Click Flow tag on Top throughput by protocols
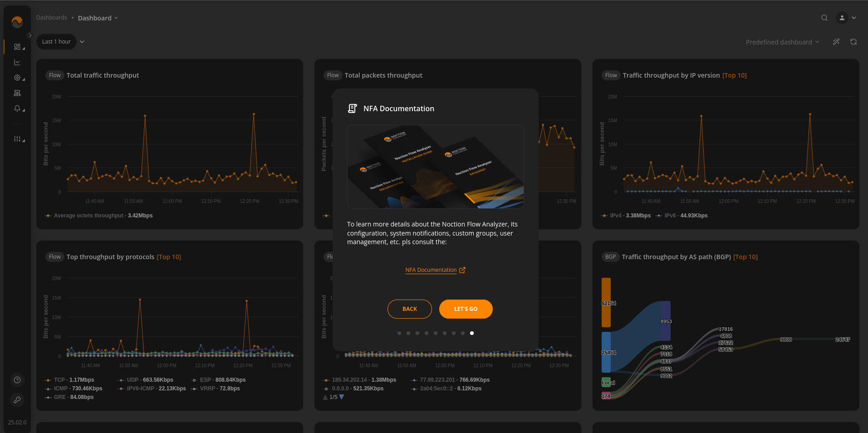 click(54, 257)
